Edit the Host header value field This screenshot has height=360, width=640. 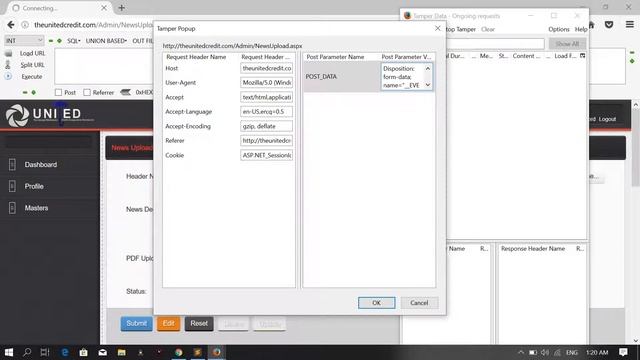click(267, 68)
